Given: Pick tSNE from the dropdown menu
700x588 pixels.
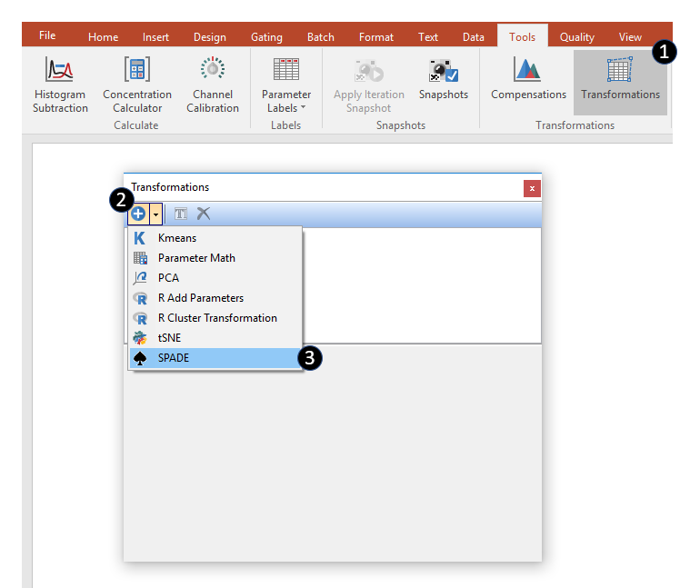Looking at the screenshot, I should click(170, 338).
